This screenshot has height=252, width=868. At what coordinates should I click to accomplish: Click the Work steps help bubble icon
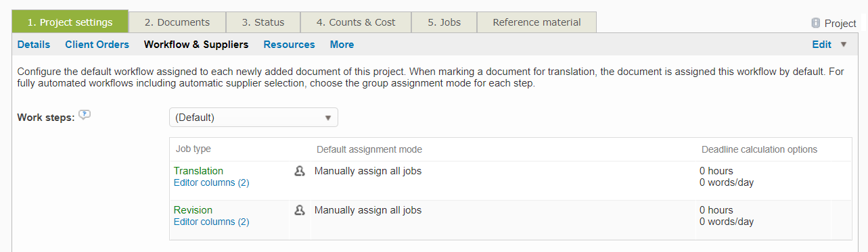(85, 115)
